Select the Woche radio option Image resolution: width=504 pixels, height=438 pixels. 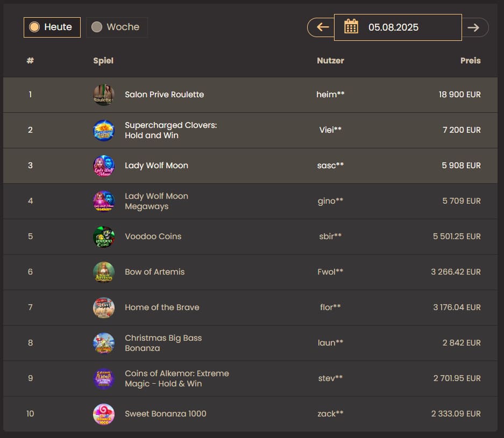(117, 27)
